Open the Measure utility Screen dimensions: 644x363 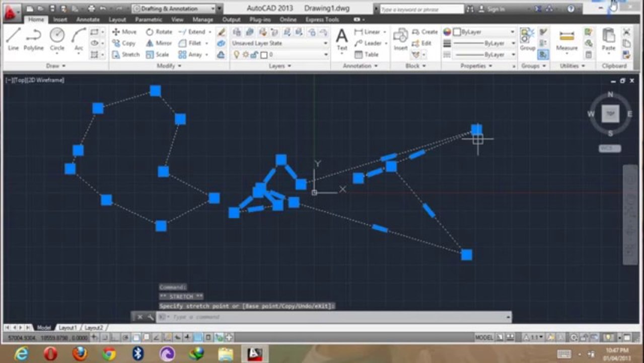(x=566, y=40)
